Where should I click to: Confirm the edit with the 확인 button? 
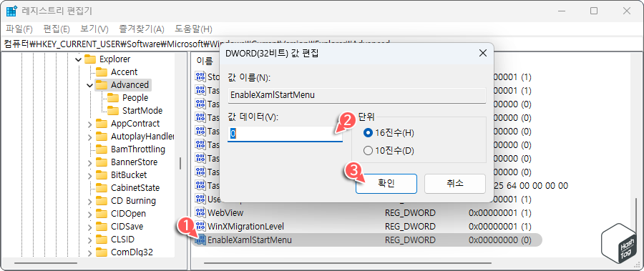click(386, 184)
